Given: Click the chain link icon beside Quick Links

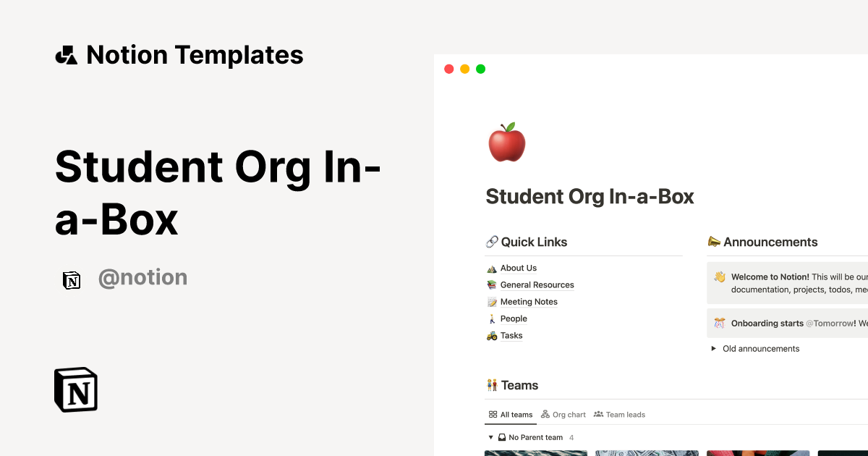Looking at the screenshot, I should click(493, 241).
